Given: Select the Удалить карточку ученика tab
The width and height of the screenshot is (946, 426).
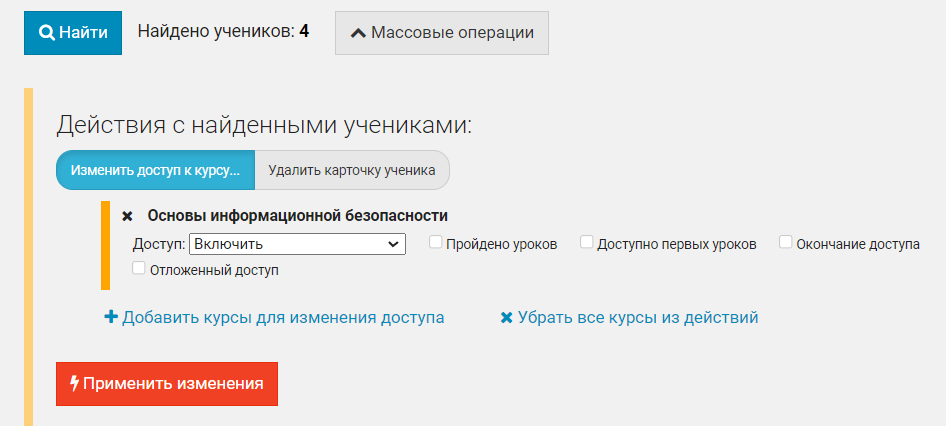Looking at the screenshot, I should click(x=351, y=170).
